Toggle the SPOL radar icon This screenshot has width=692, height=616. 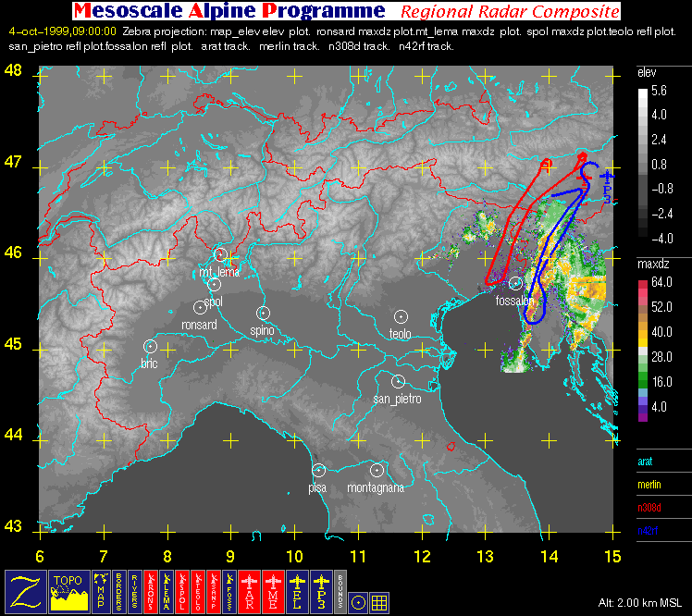(x=182, y=592)
